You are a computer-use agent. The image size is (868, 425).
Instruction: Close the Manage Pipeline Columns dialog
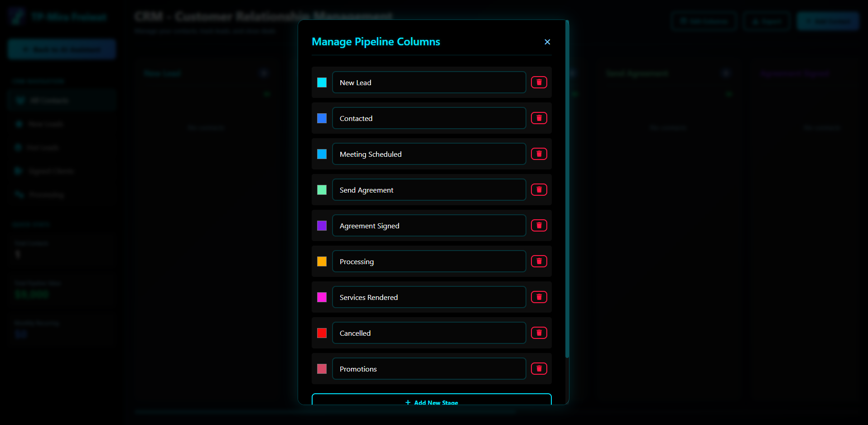click(547, 42)
